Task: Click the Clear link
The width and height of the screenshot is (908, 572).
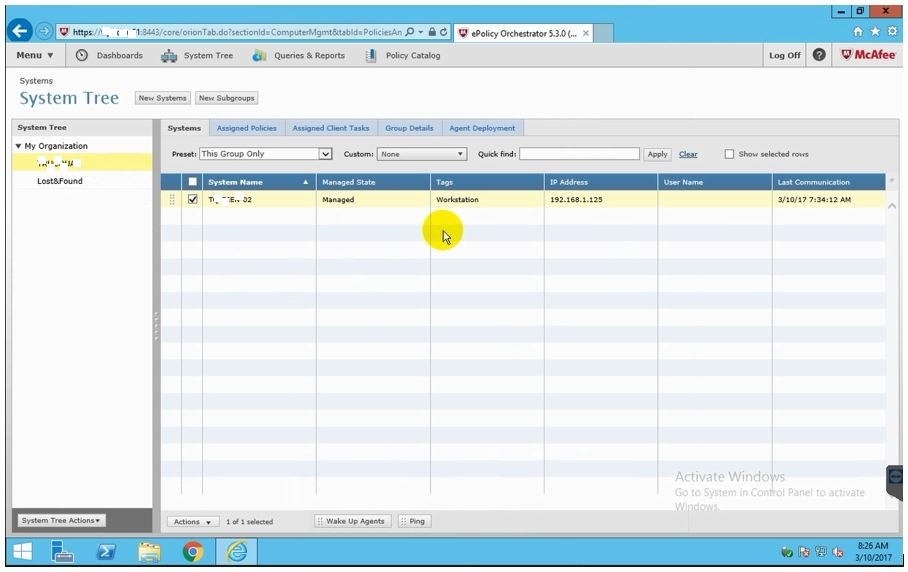Action: [688, 154]
